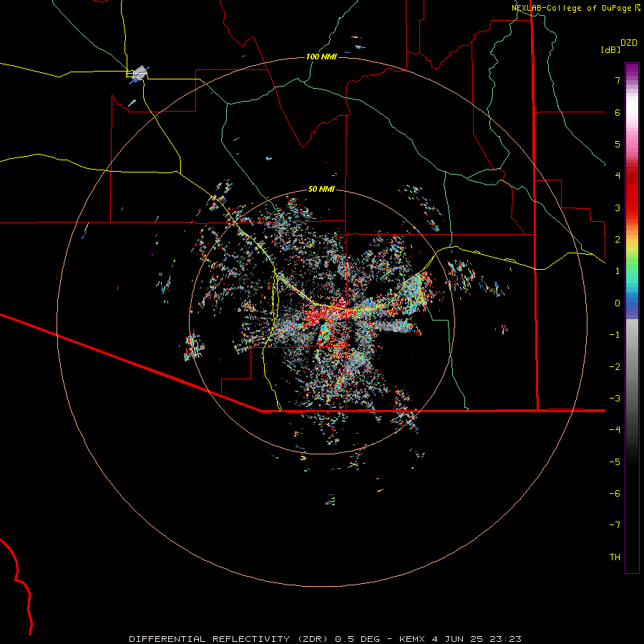Click the -6 value on color scale
The width and height of the screenshot is (644, 644).
click(x=615, y=494)
